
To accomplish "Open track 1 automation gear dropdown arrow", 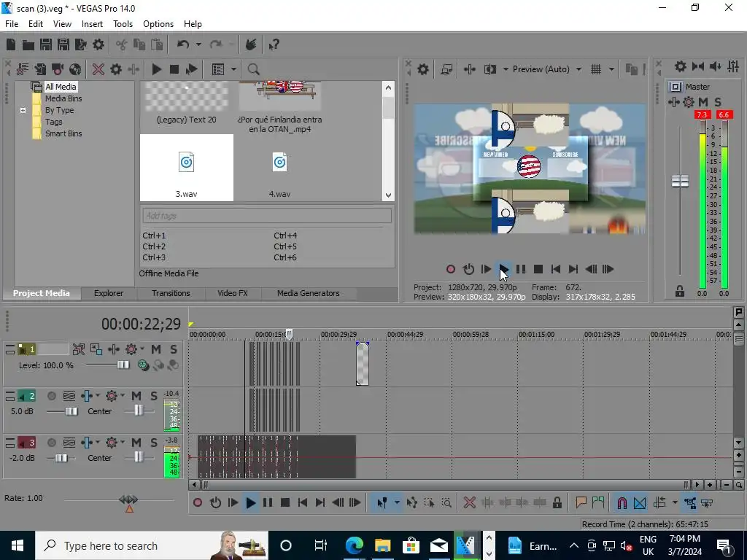I will coord(142,349).
